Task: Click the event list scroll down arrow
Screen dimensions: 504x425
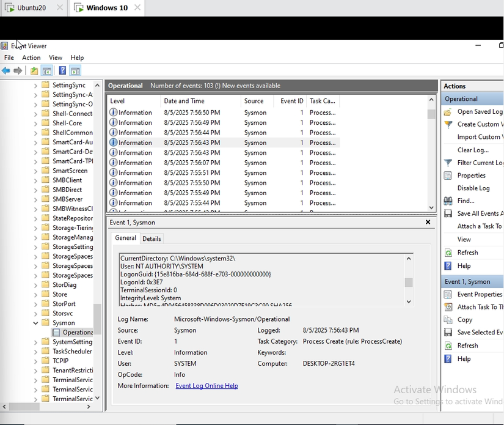Action: (x=431, y=207)
